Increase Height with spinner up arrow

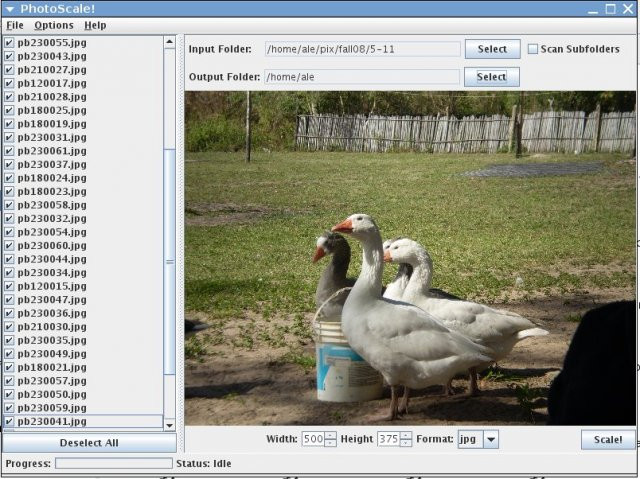tap(406, 435)
